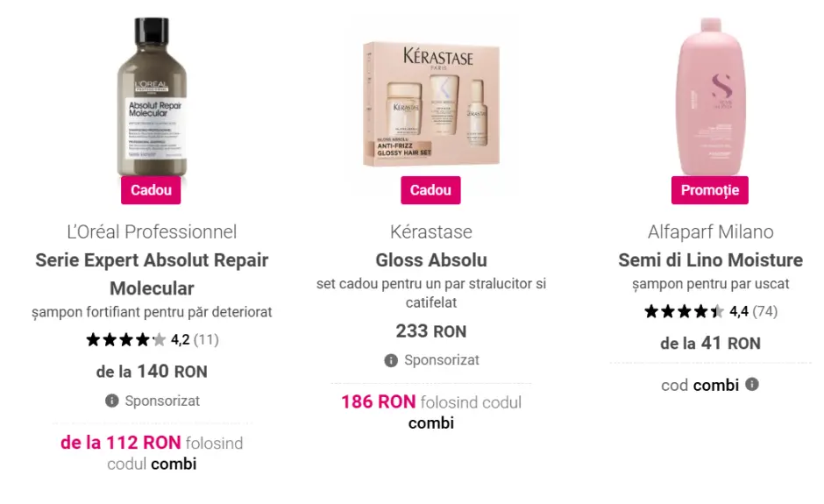This screenshot has width=824, height=504.
Task: Click the 4,2 star rating with 11 reviews
Action: tap(153, 340)
